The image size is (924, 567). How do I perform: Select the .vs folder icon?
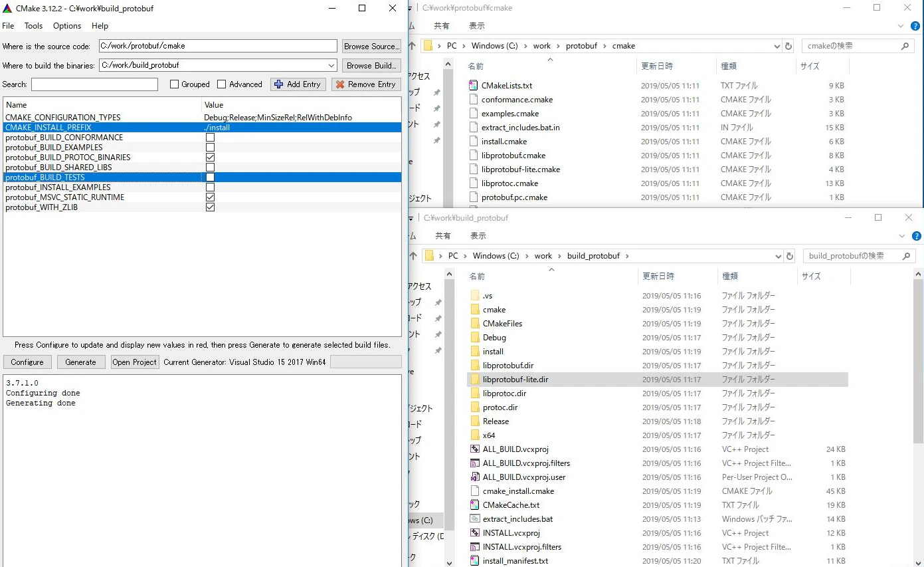tap(474, 295)
